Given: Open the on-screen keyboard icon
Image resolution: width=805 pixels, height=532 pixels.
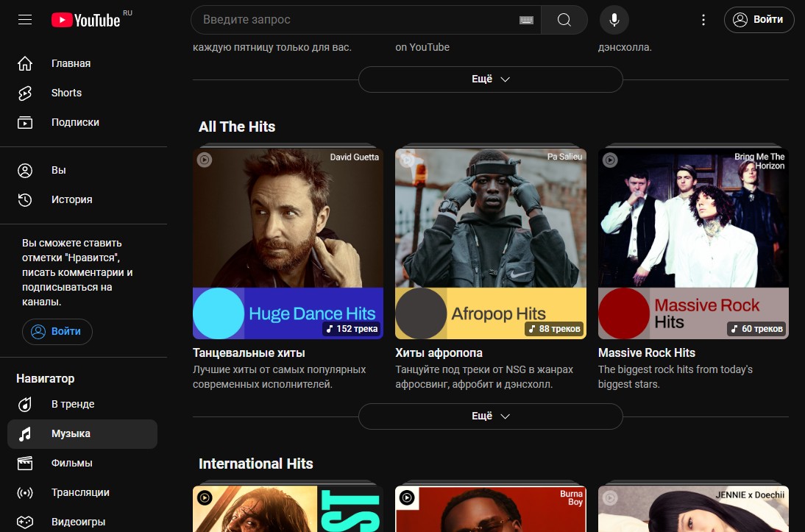Looking at the screenshot, I should [526, 20].
